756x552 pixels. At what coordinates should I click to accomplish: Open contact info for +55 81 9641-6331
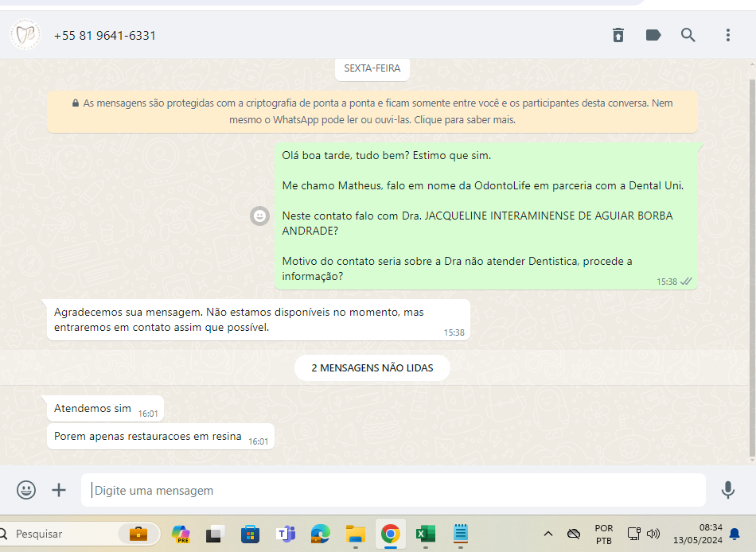point(104,36)
